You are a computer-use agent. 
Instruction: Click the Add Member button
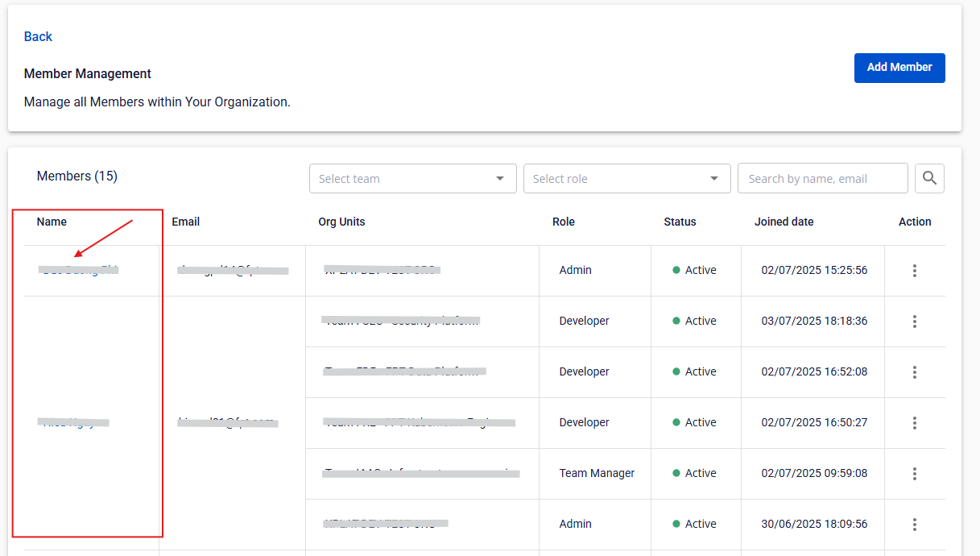tap(899, 68)
